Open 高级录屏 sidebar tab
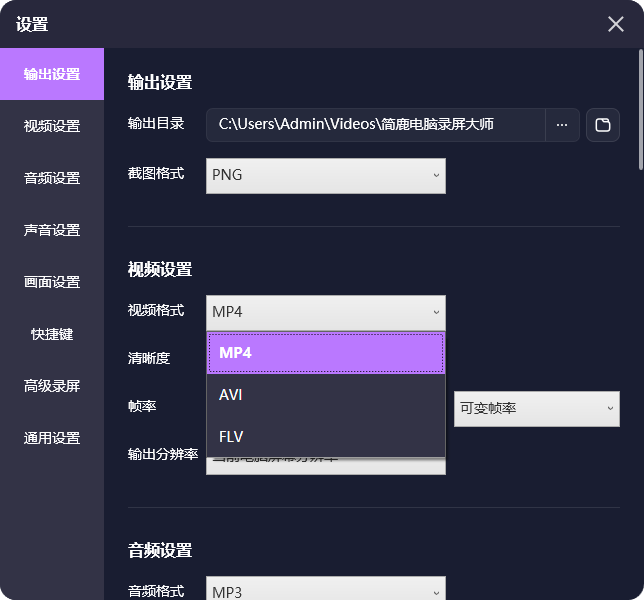Image resolution: width=644 pixels, height=600 pixels. pyautogui.click(x=52, y=386)
